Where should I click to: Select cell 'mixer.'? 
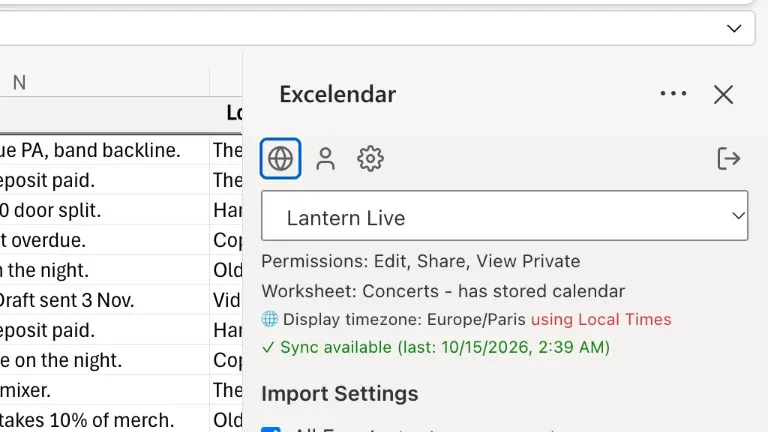(x=105, y=390)
